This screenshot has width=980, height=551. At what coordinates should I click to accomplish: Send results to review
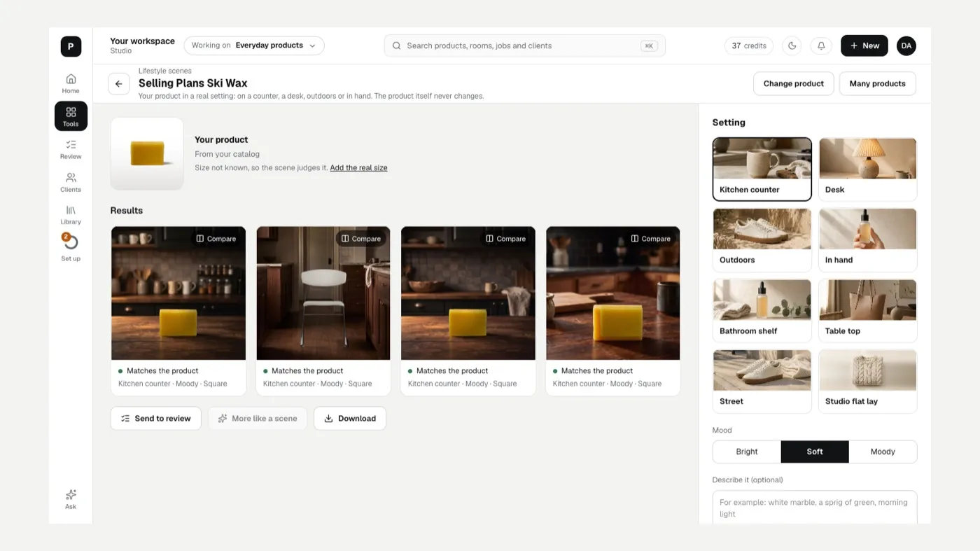coord(156,419)
